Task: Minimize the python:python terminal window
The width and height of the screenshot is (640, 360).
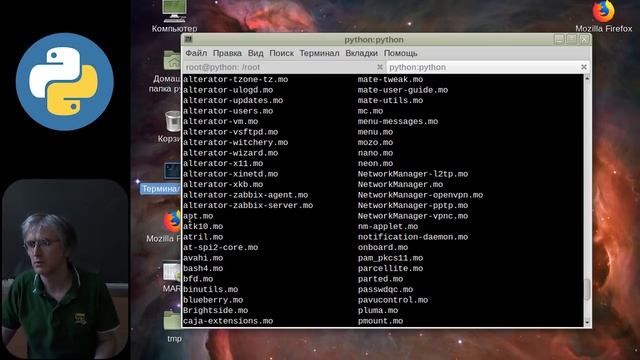Action: point(559,39)
